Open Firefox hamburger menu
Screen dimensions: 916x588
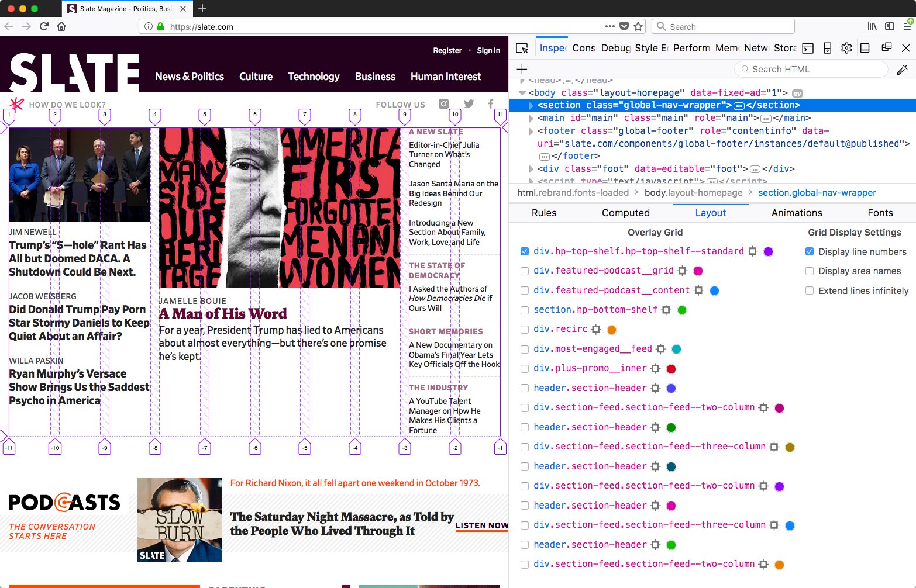pos(907,26)
